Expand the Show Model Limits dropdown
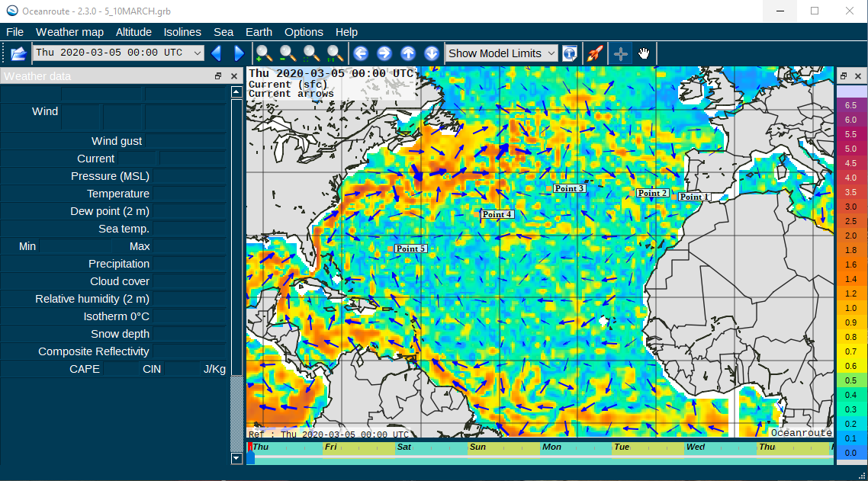 coord(551,53)
